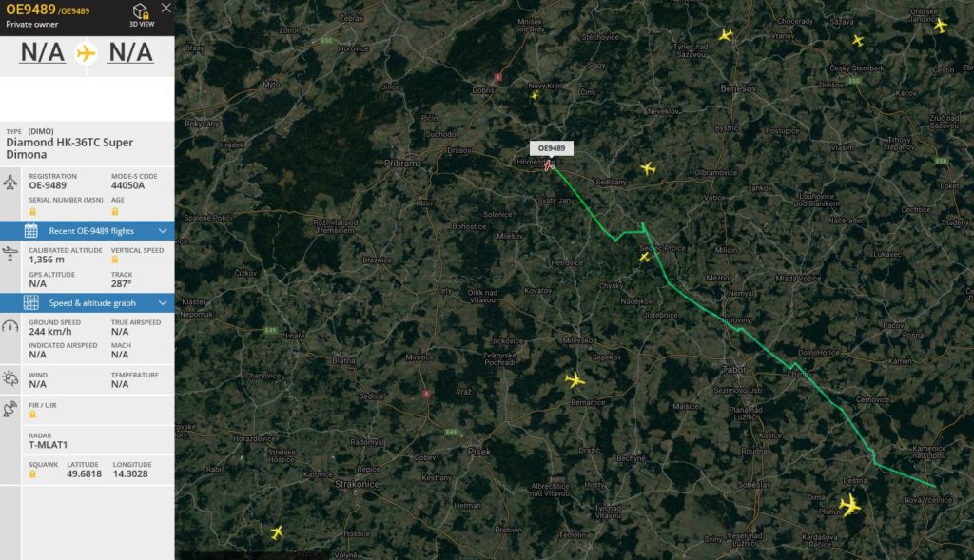Viewport: 974px width, 560px height.
Task: Select the yellow aircraft north of Bernartice
Action: click(x=575, y=379)
